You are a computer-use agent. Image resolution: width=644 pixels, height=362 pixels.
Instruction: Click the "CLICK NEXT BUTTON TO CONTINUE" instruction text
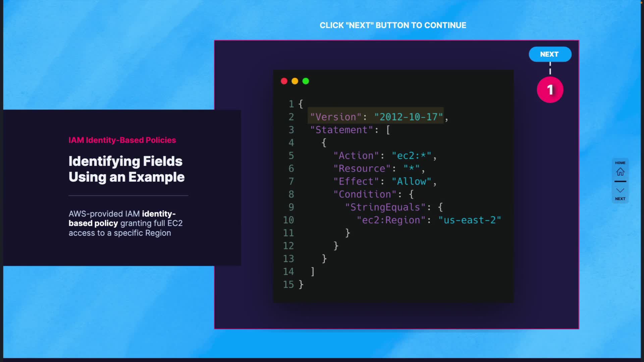tap(392, 25)
